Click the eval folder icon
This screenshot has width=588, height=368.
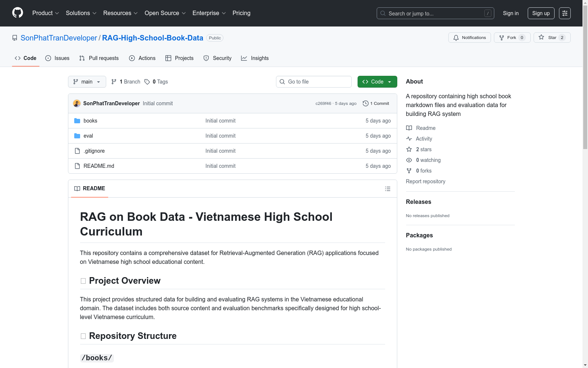77,136
